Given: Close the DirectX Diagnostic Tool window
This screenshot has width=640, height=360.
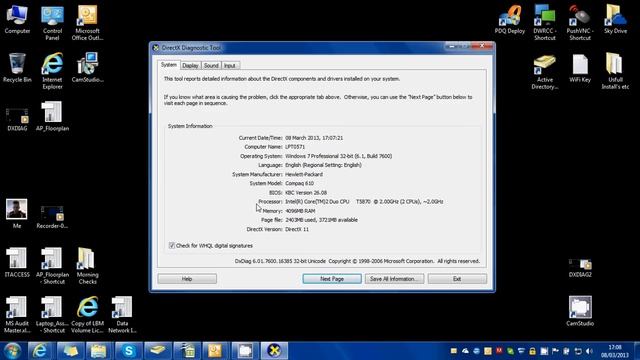Looking at the screenshot, I should point(482,46).
